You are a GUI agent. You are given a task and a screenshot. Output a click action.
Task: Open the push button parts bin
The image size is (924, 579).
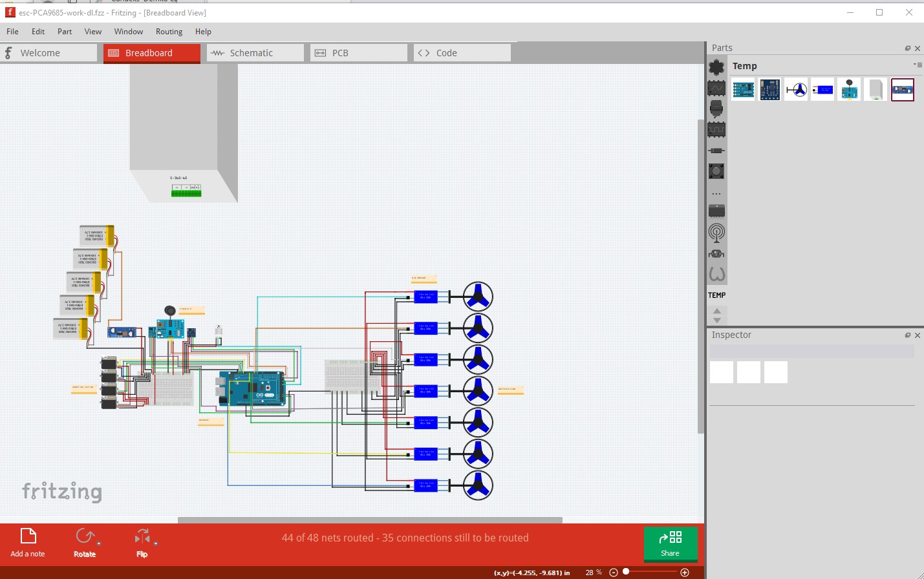[x=716, y=171]
